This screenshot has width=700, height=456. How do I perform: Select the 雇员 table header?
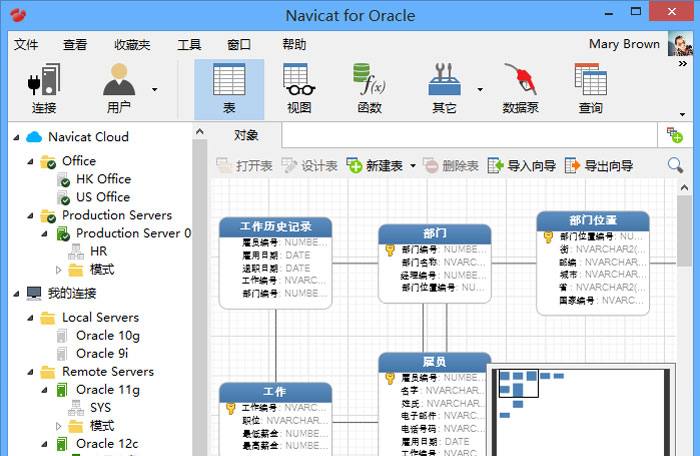coord(434,362)
